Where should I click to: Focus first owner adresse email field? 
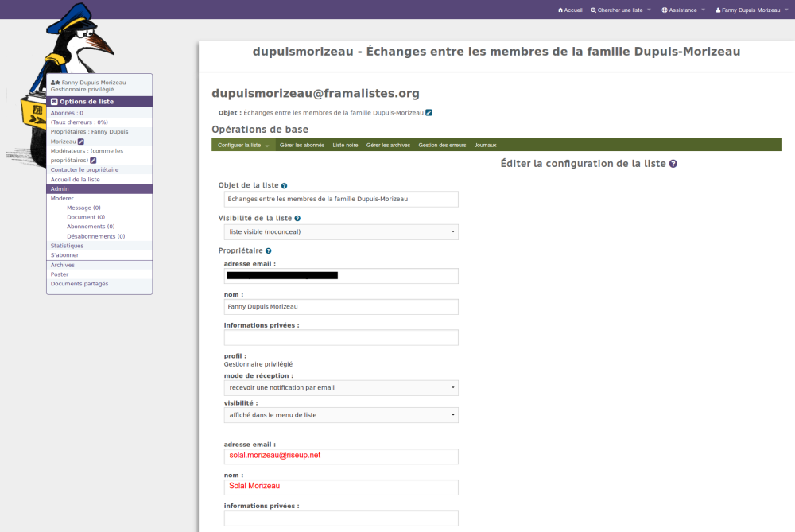(341, 276)
